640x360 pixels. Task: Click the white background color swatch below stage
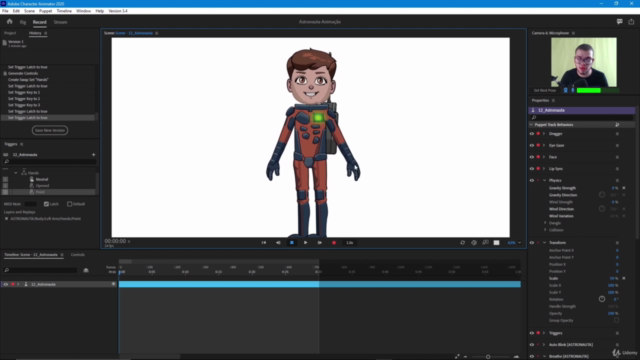(x=496, y=242)
